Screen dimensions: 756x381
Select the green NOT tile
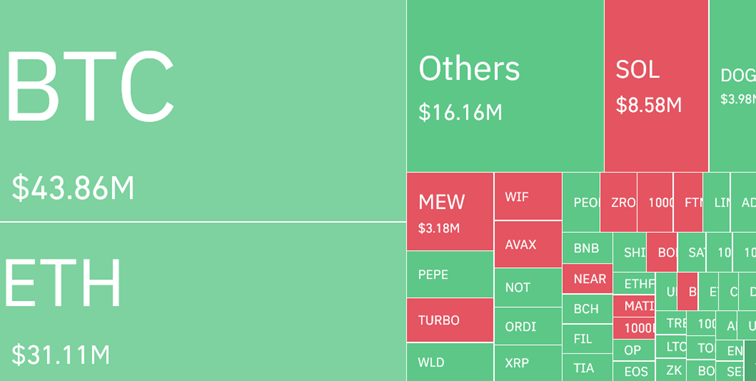pos(528,287)
